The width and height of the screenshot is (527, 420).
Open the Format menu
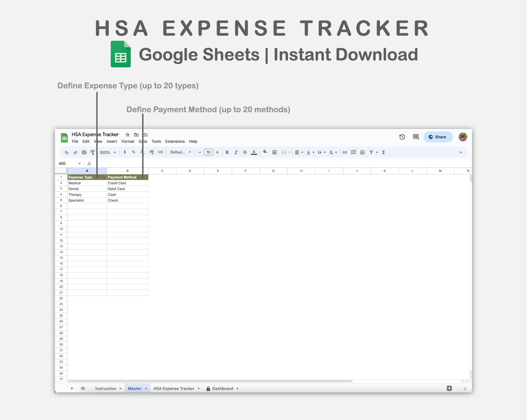click(x=128, y=141)
